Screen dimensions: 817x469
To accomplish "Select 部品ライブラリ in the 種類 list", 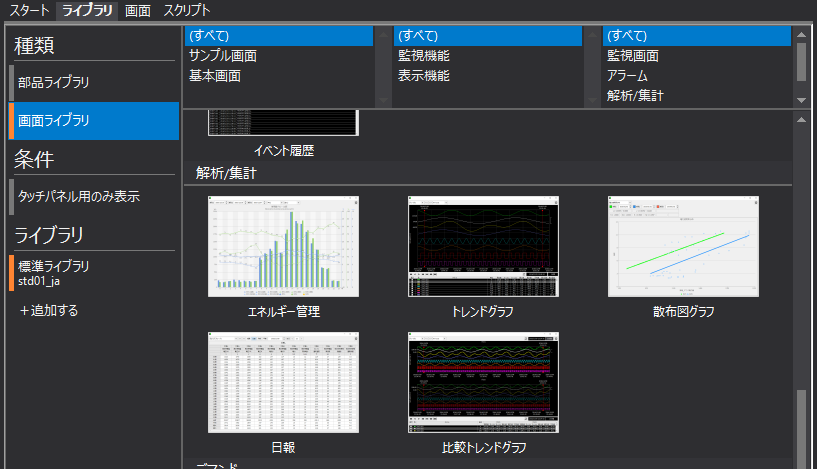I will click(x=94, y=82).
